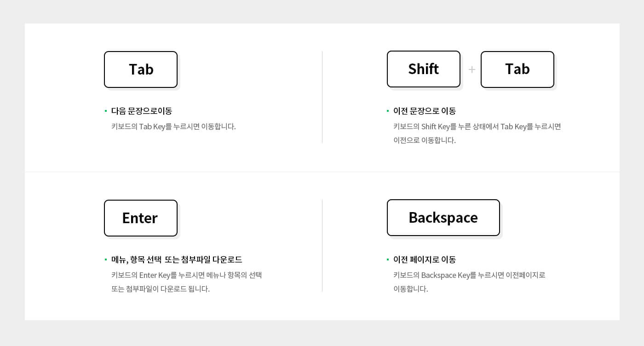Click the vertical divider beside the Shift section
The width and height of the screenshot is (644, 346).
322,97
